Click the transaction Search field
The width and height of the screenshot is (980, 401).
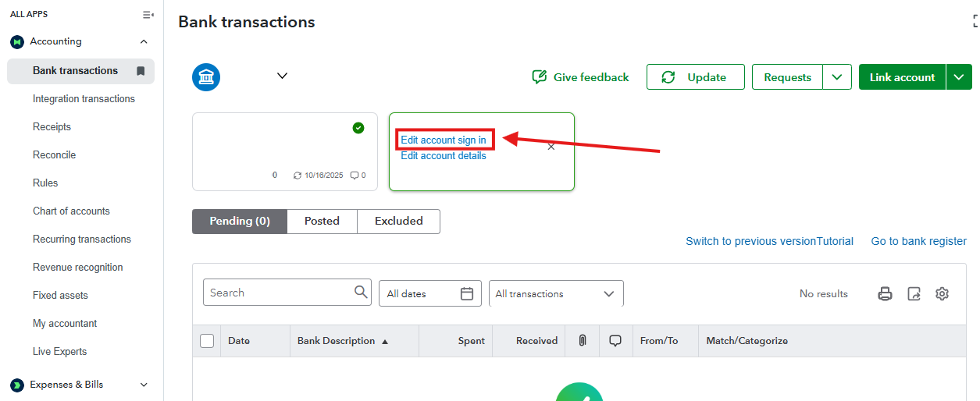click(x=277, y=293)
